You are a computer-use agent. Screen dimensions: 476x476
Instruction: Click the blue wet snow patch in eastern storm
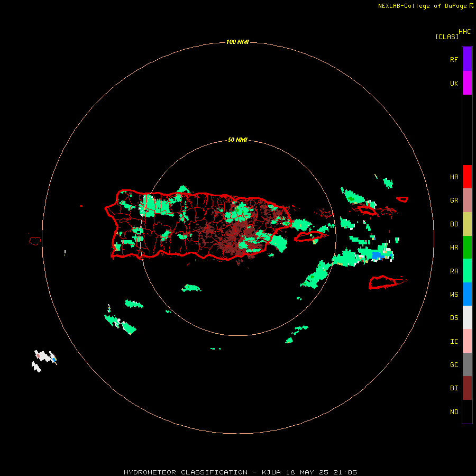coord(377,255)
